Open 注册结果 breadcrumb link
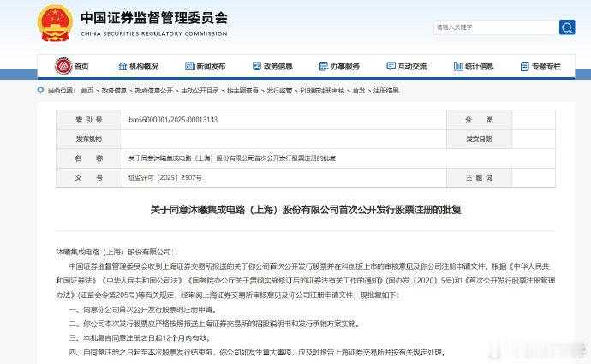Screen dimensions: 591x364 pos(386,91)
